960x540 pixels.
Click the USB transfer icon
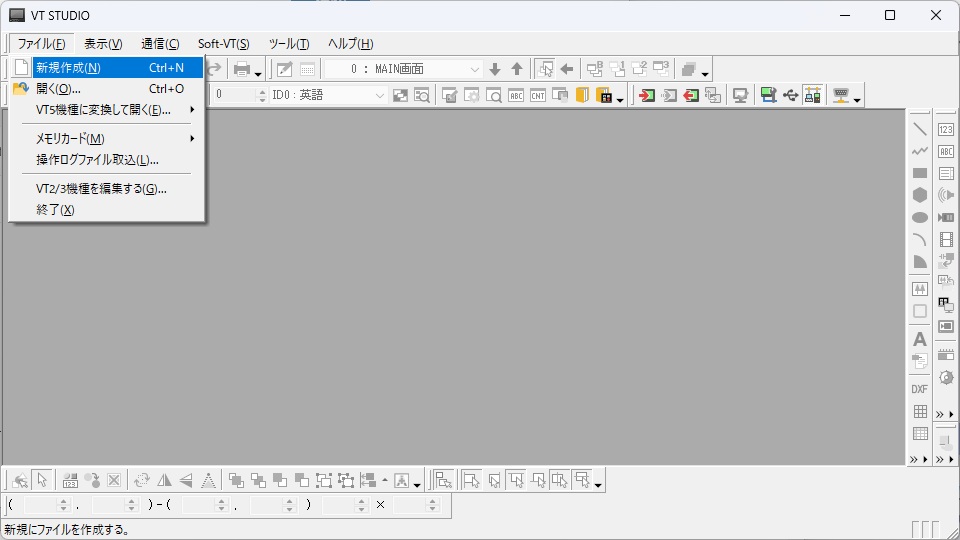tap(791, 96)
